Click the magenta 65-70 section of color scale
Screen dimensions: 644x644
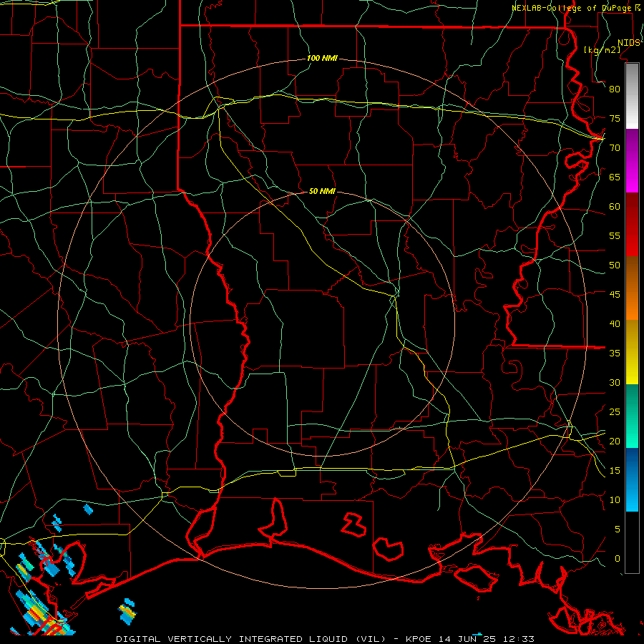632,161
